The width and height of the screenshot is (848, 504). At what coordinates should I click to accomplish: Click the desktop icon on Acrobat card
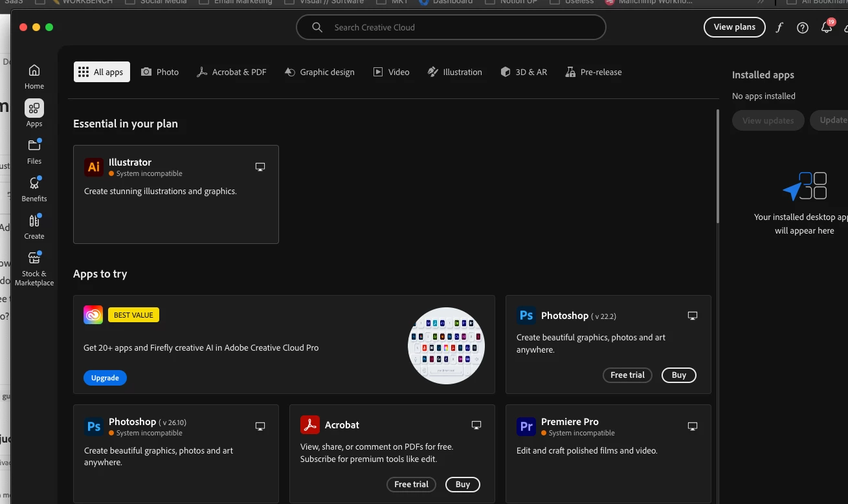point(476,425)
